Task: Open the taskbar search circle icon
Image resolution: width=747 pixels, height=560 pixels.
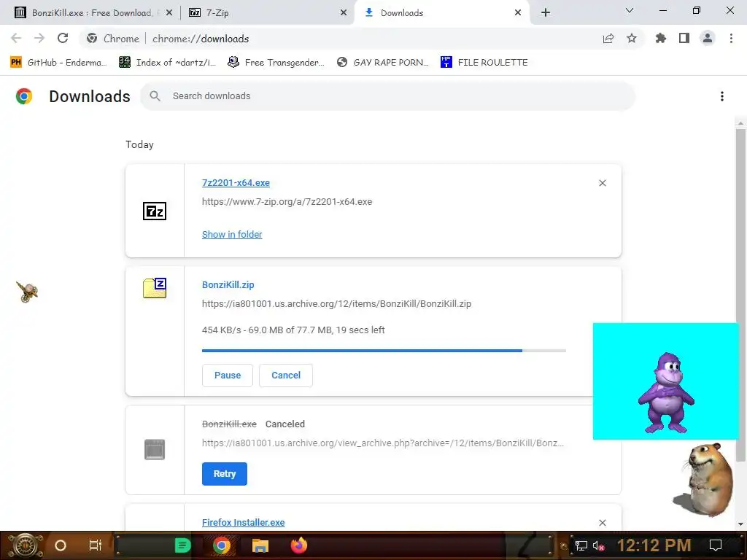Action: tap(61, 545)
